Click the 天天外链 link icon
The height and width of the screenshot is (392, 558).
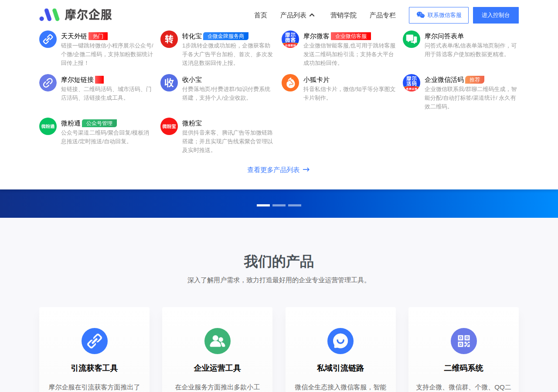[48, 39]
